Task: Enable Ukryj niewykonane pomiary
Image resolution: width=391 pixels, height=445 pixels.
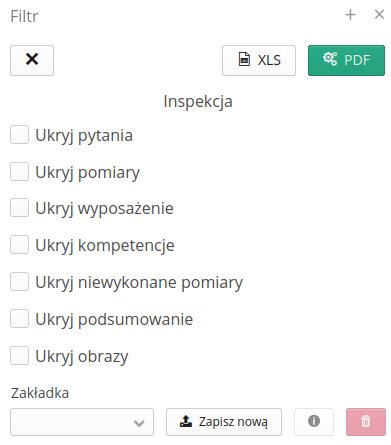Action: tap(19, 282)
